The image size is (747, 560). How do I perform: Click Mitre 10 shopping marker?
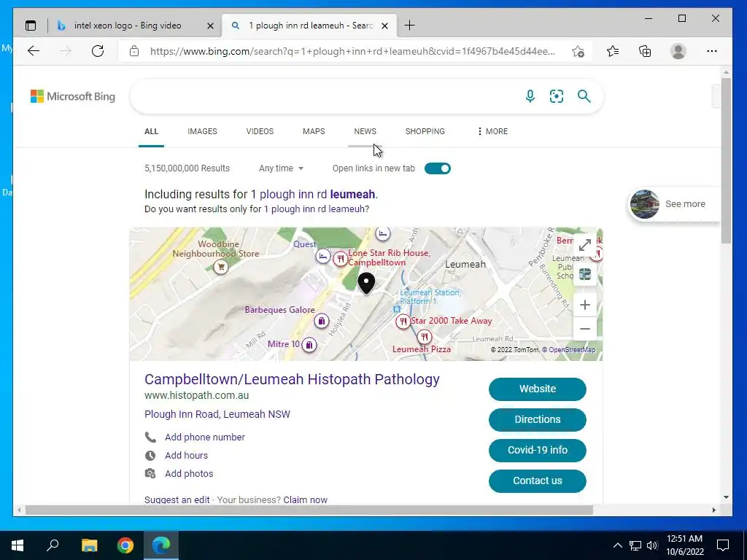click(309, 344)
